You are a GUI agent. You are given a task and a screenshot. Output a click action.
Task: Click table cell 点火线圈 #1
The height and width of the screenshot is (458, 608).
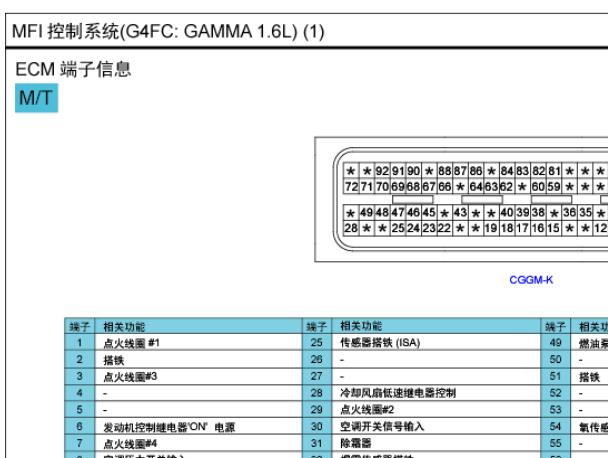(x=198, y=343)
